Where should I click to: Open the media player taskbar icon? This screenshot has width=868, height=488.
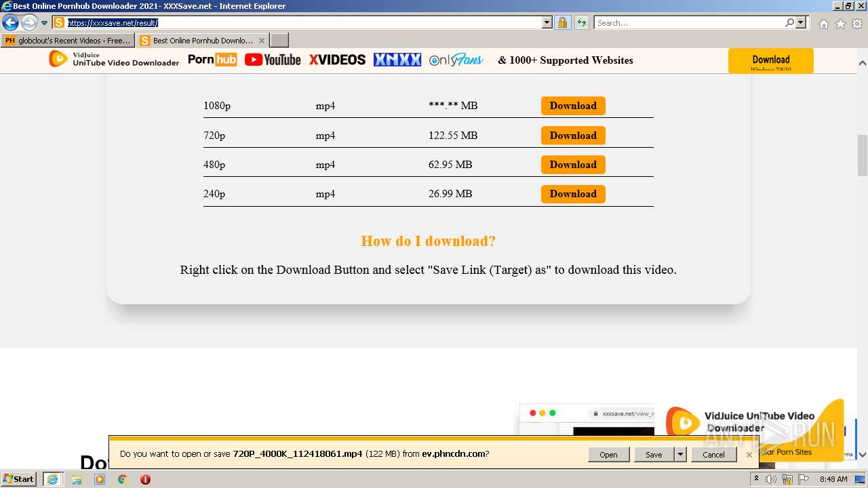tap(100, 479)
